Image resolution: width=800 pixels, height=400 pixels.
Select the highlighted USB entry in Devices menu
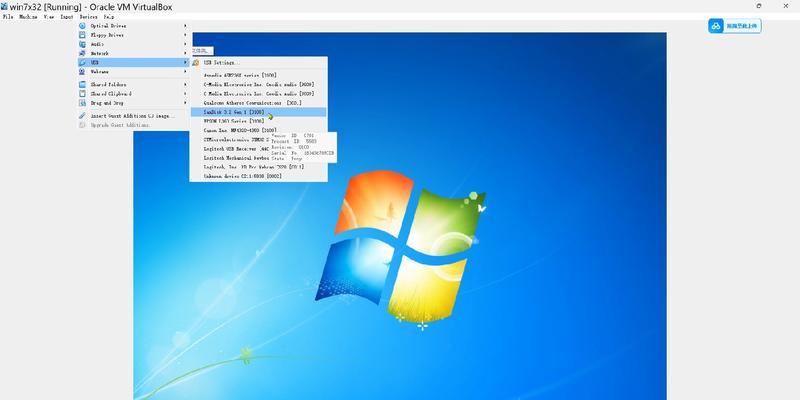[134, 62]
